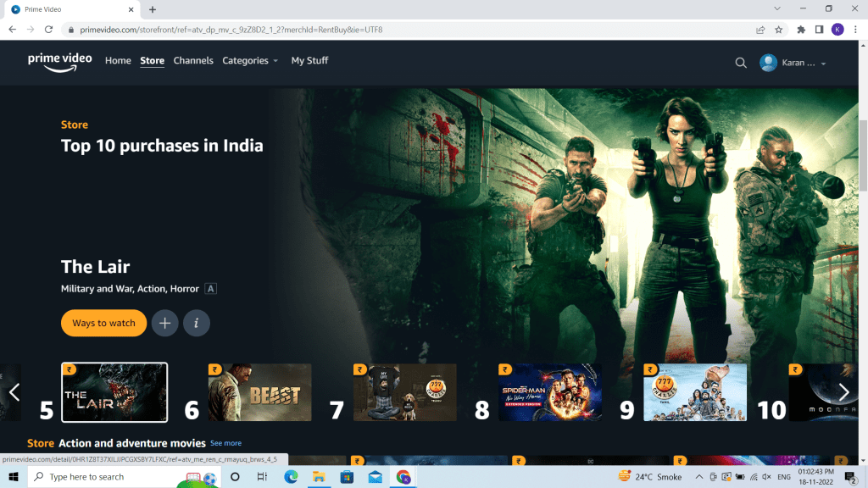Reload the Prime Video page

point(48,30)
